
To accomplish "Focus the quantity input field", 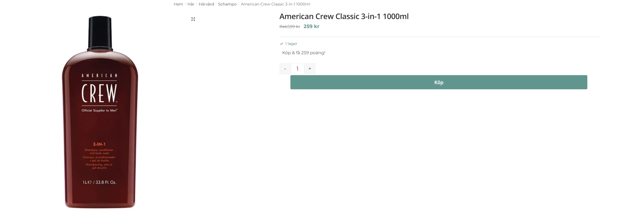I will pos(297,69).
